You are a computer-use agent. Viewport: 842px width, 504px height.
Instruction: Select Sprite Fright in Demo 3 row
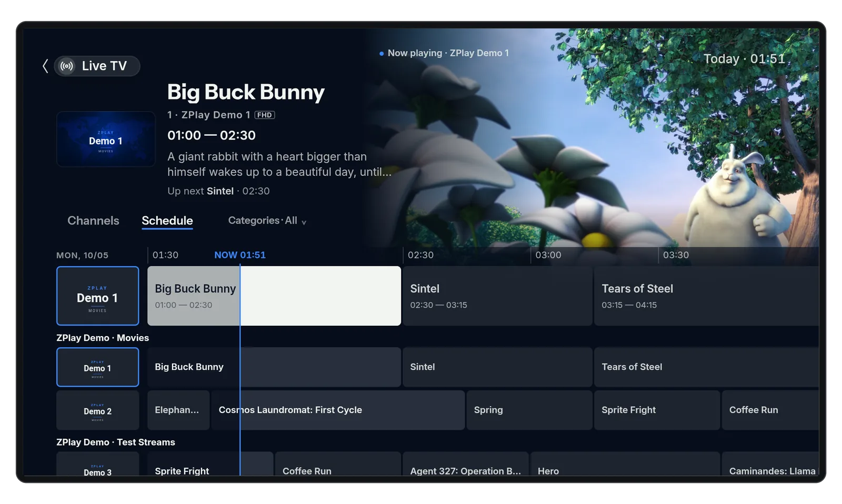click(x=210, y=464)
